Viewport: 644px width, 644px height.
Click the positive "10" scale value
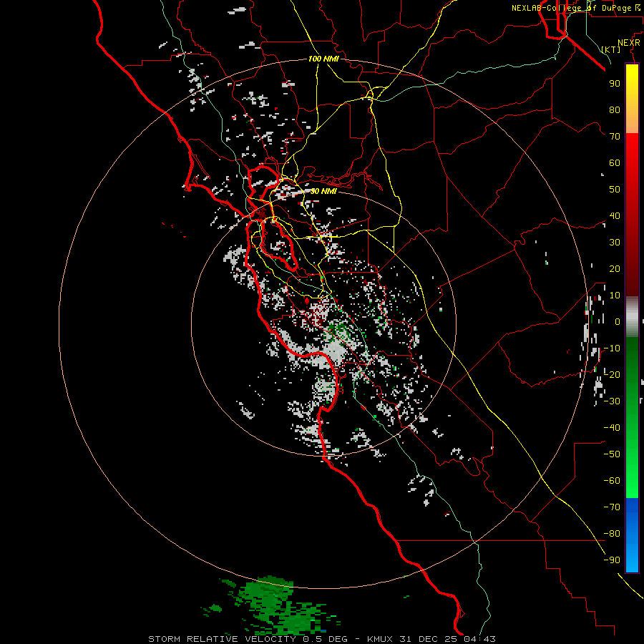pyautogui.click(x=615, y=296)
